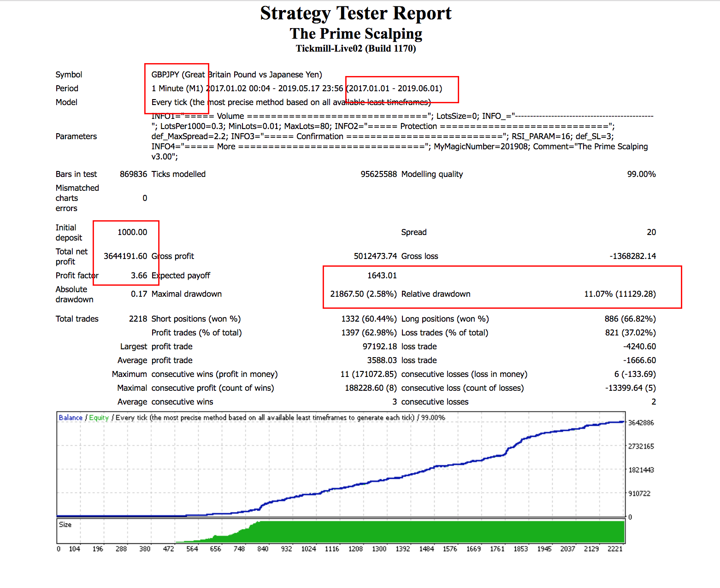The height and width of the screenshot is (588, 720).
Task: Select the profit factor value 3.66
Action: click(139, 276)
